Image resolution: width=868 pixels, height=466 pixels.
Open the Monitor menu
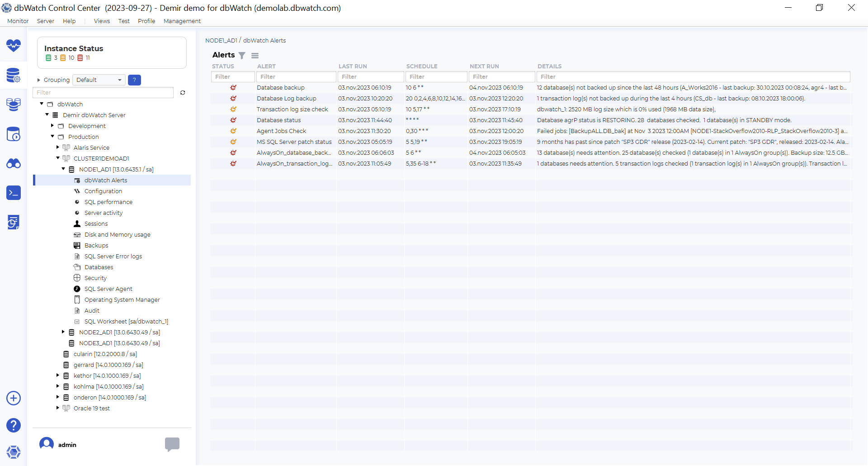(18, 21)
